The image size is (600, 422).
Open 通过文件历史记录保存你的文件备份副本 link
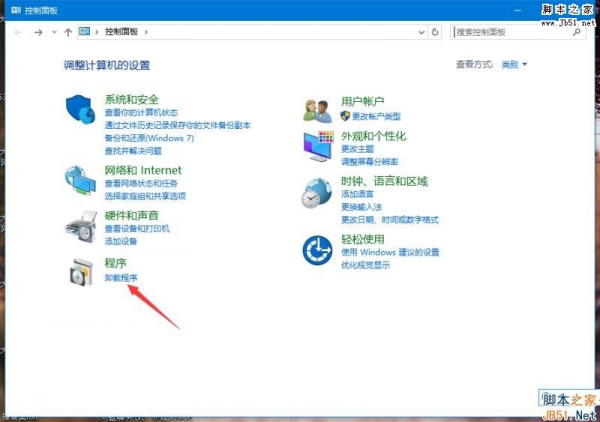[x=178, y=125]
